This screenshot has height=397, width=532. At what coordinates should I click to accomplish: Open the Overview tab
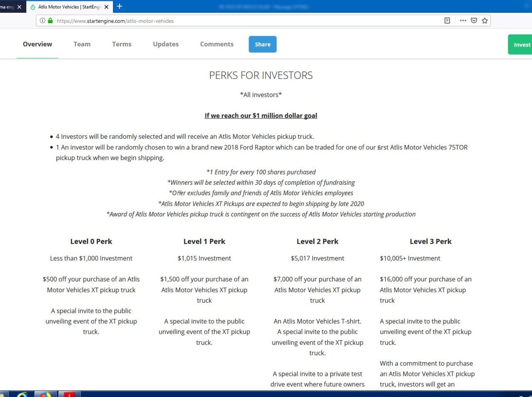(x=37, y=44)
